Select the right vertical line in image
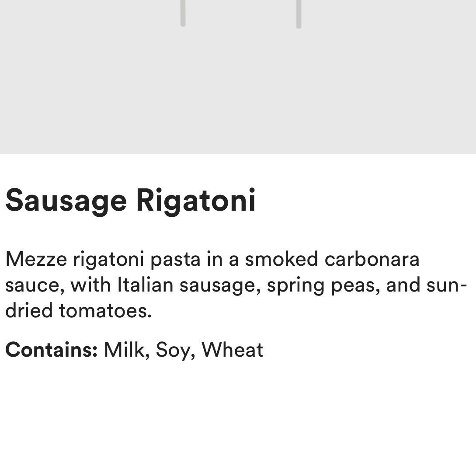The width and height of the screenshot is (476, 476). click(299, 14)
